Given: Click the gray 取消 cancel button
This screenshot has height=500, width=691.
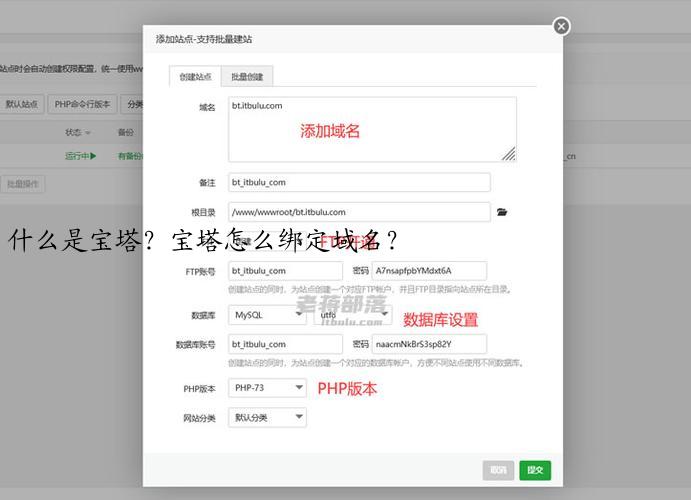Looking at the screenshot, I should click(498, 470).
